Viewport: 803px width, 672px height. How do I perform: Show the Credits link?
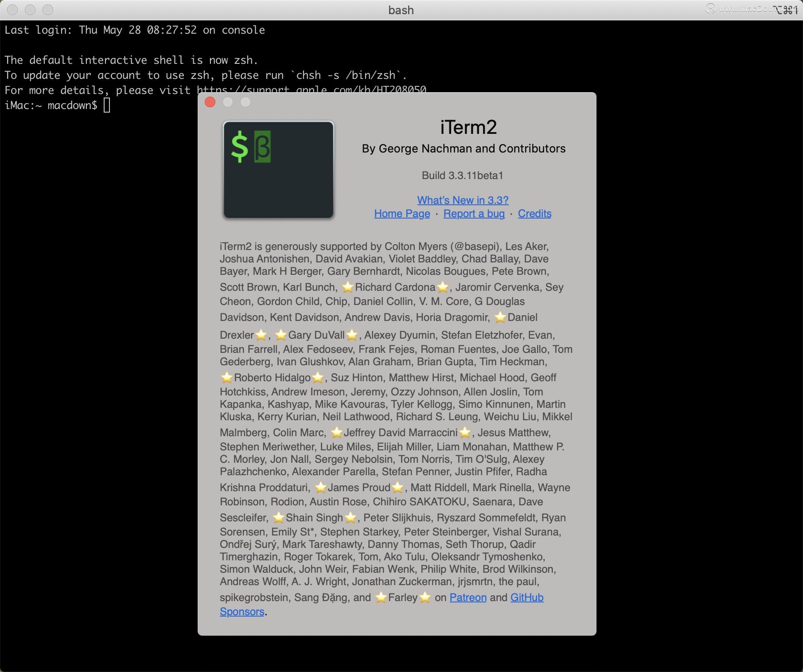pos(534,214)
